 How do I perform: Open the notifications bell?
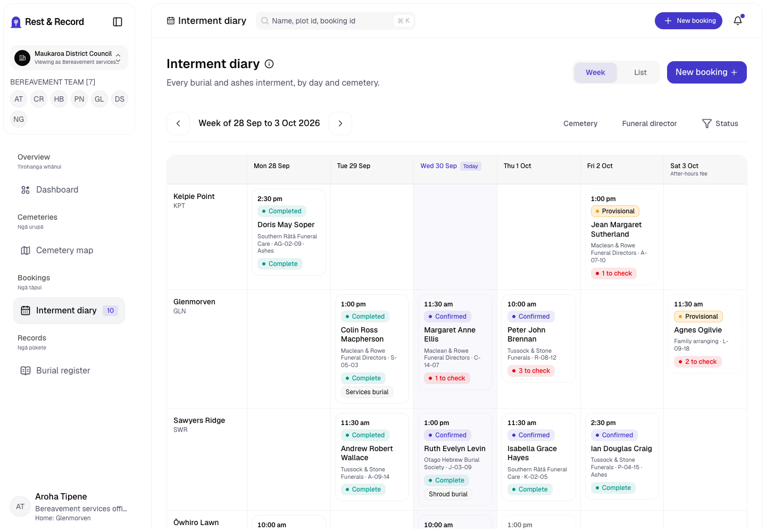click(x=738, y=21)
